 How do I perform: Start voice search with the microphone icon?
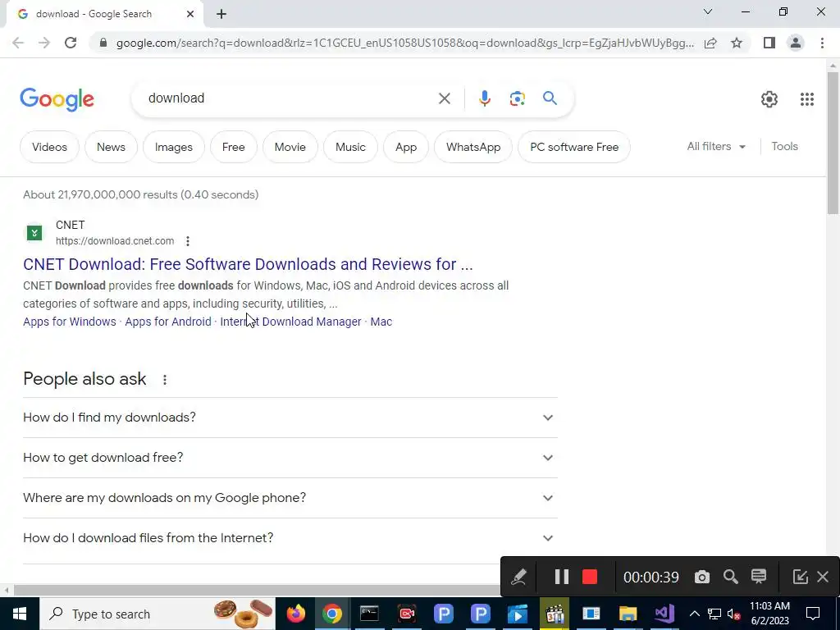coord(484,98)
